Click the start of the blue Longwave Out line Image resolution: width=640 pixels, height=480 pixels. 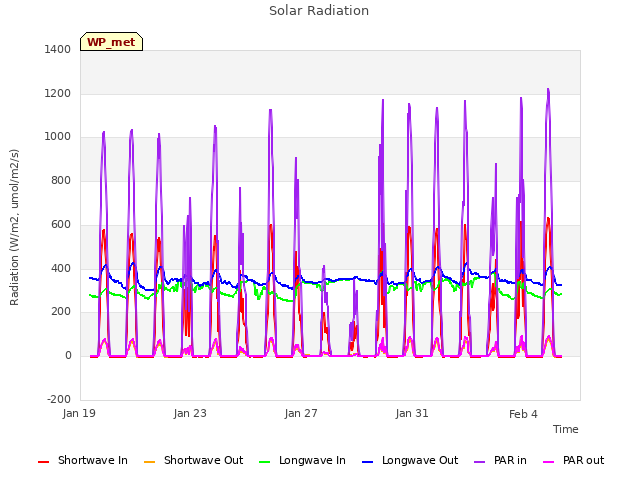90,278
